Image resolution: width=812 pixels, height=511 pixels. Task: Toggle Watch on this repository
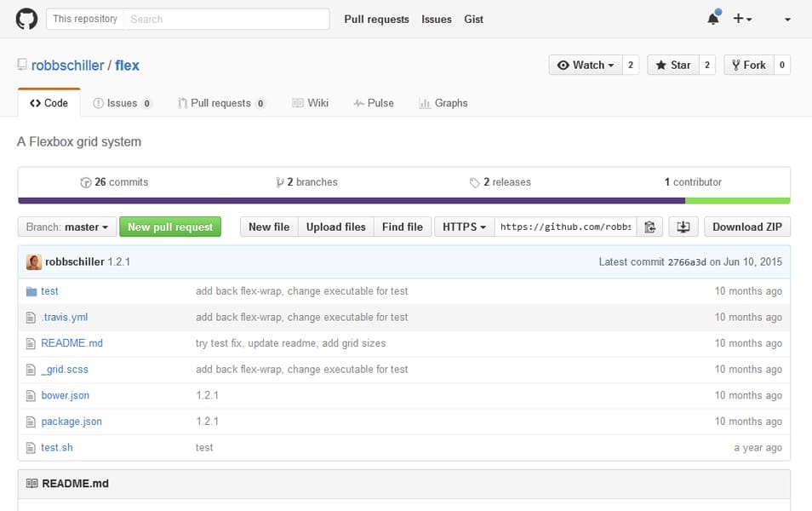click(586, 65)
